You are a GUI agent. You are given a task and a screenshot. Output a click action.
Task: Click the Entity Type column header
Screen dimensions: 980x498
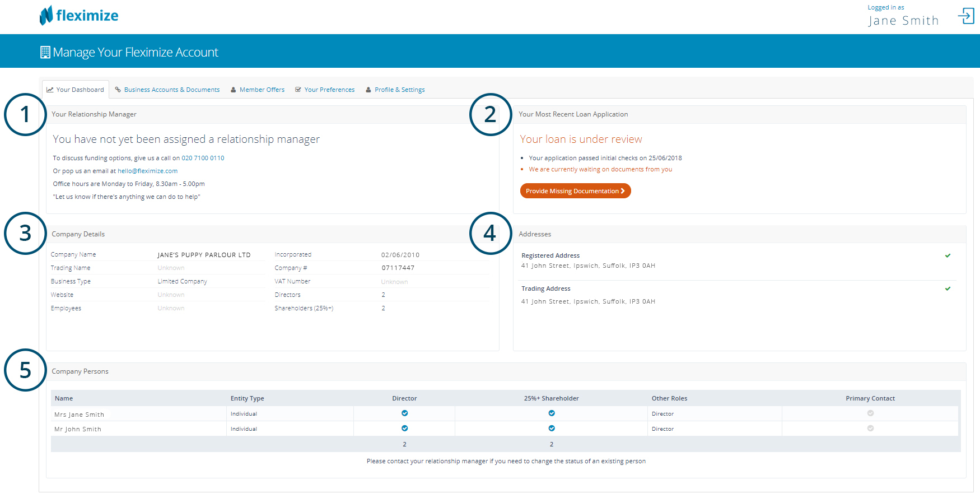[247, 398]
